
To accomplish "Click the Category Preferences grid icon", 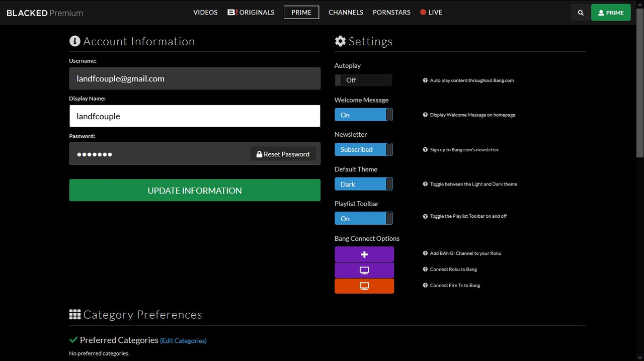I will tap(75, 315).
